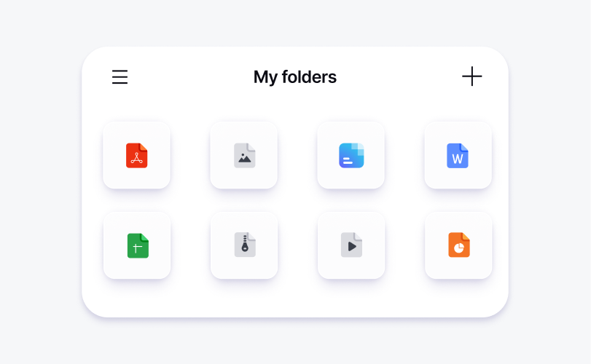Open the blue gradient notes icon
The image size is (591, 364).
351,156
